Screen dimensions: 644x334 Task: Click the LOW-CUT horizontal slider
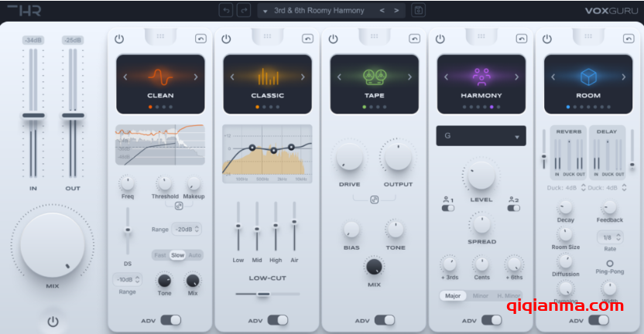[267, 295]
